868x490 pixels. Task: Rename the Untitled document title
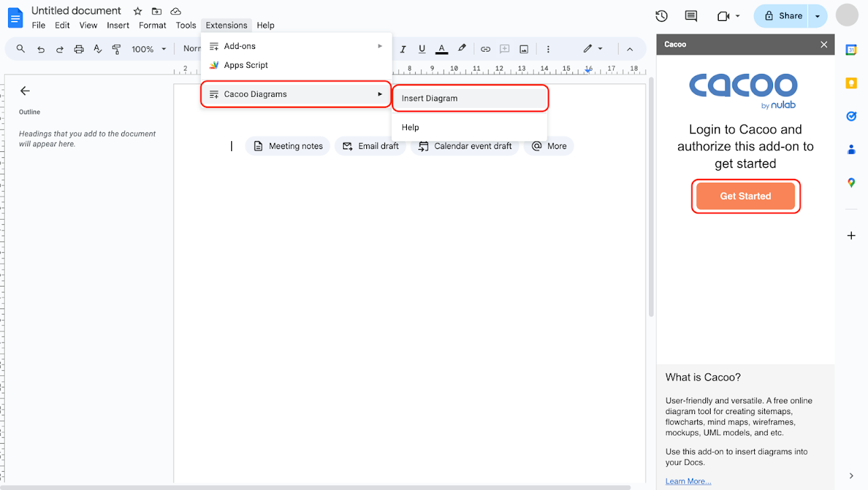[x=77, y=11]
